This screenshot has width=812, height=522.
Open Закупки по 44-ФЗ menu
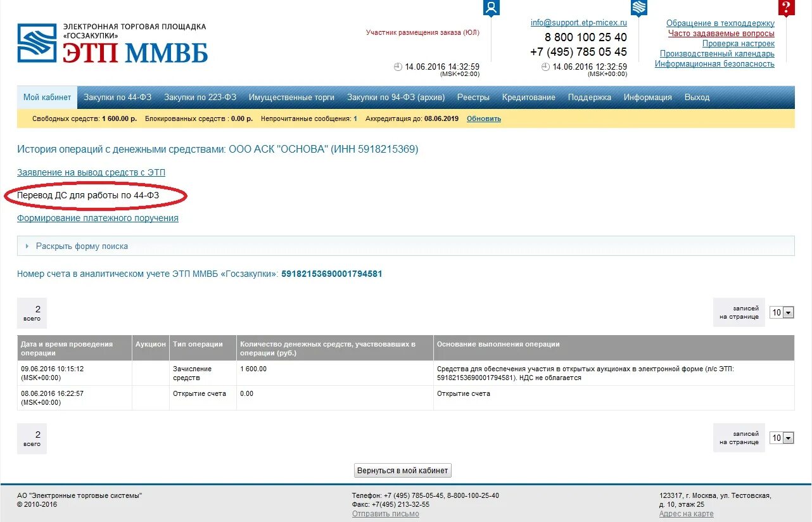click(118, 98)
